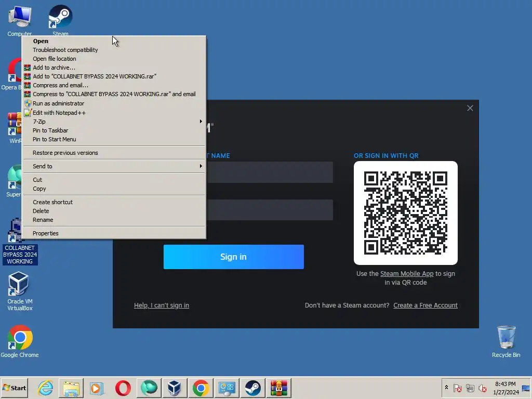Show hidden tray icons arrow
Screen dimensions: 532x399
coord(446,388)
